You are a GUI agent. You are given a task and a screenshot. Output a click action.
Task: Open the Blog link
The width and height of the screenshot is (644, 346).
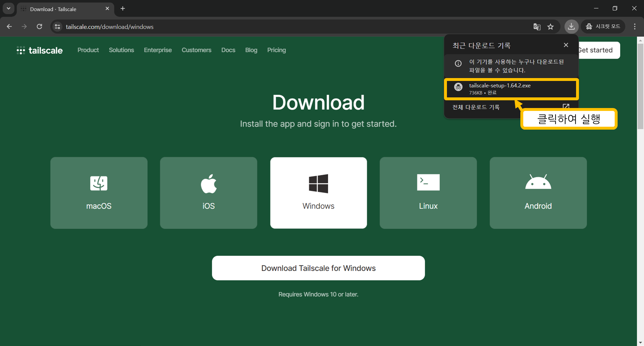coord(251,50)
